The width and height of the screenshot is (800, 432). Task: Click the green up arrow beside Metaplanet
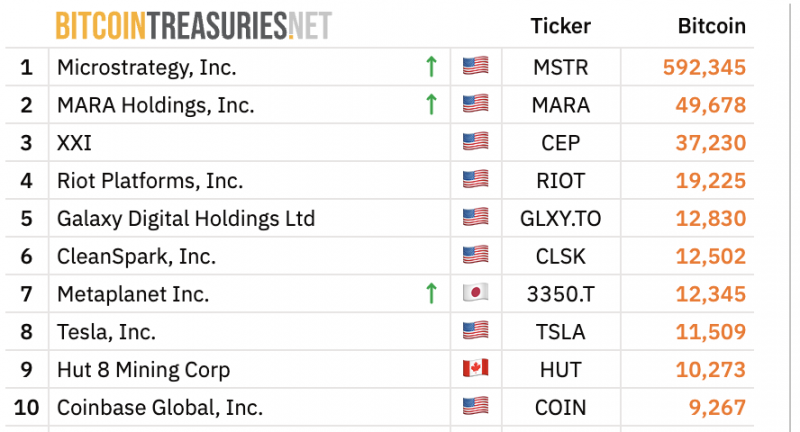click(431, 294)
